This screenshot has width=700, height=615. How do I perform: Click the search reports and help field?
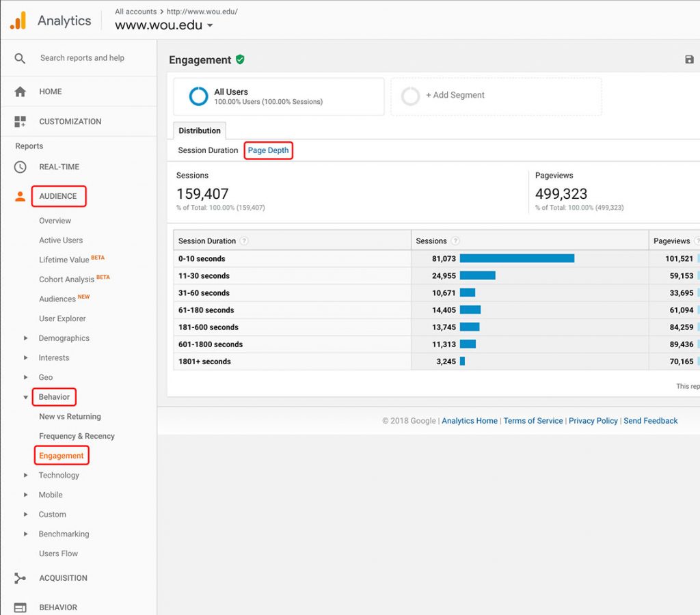click(82, 58)
